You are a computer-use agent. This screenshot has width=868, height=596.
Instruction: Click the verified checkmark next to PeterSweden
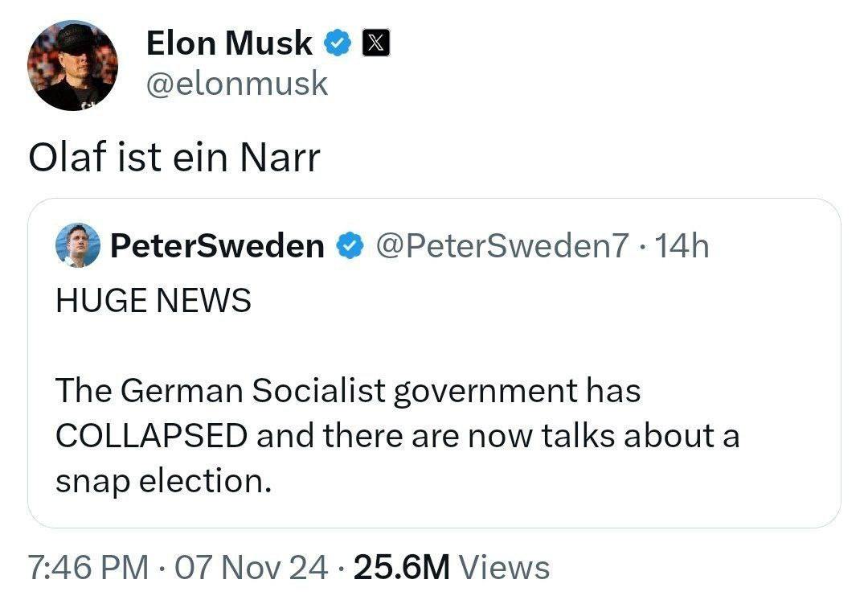(350, 246)
